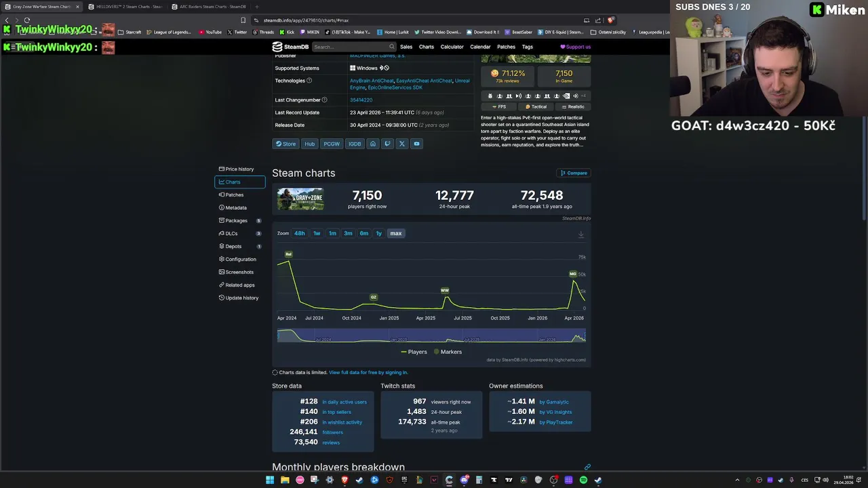This screenshot has height=488, width=868.
Task: Click the WW marker on chart
Action: 445,290
